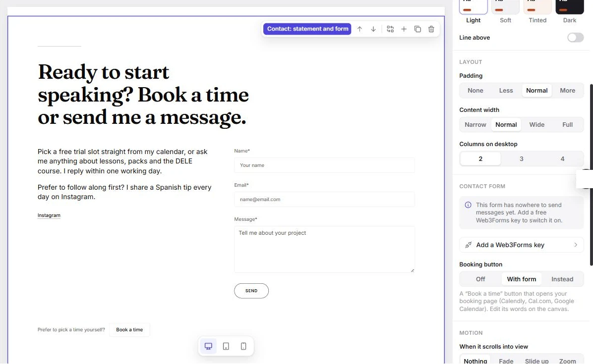The height and width of the screenshot is (364, 593).
Task: Click the text Prefer to pick a time yourself?
Action: click(71, 330)
